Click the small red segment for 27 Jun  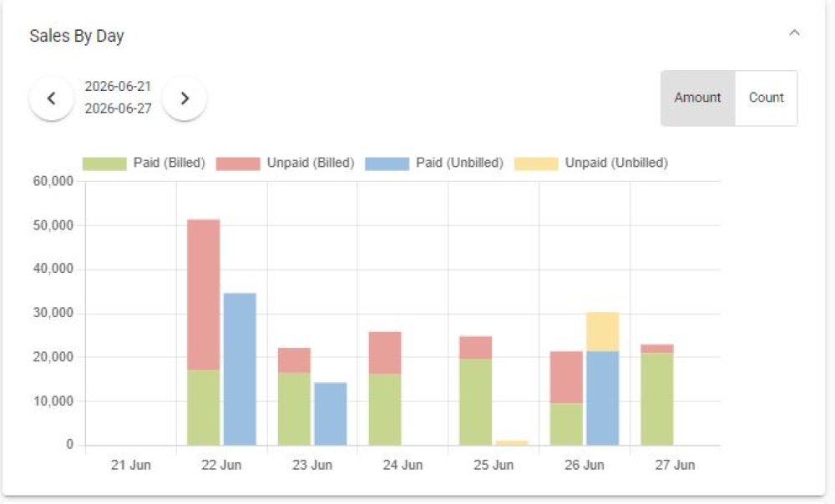tap(657, 349)
